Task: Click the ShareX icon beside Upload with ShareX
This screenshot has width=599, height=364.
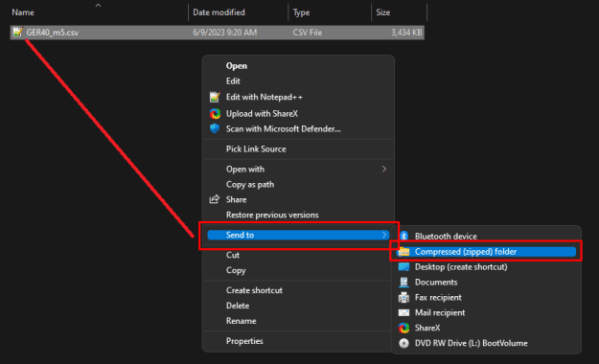Action: click(215, 113)
